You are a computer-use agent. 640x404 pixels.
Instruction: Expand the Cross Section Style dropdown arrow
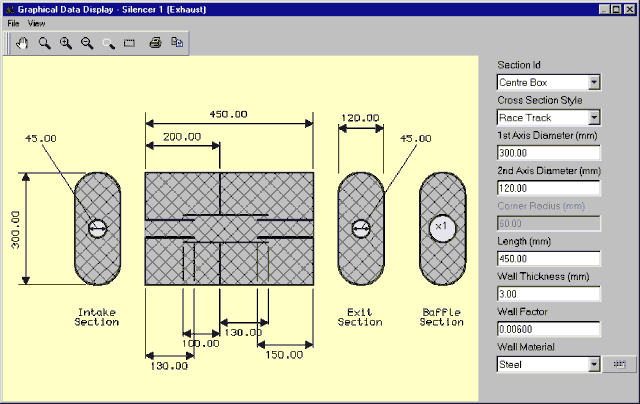click(594, 118)
